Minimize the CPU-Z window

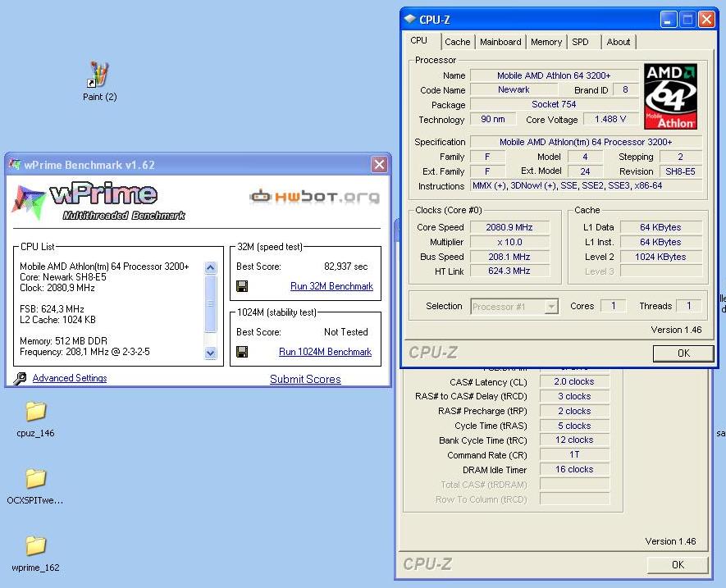pos(669,20)
